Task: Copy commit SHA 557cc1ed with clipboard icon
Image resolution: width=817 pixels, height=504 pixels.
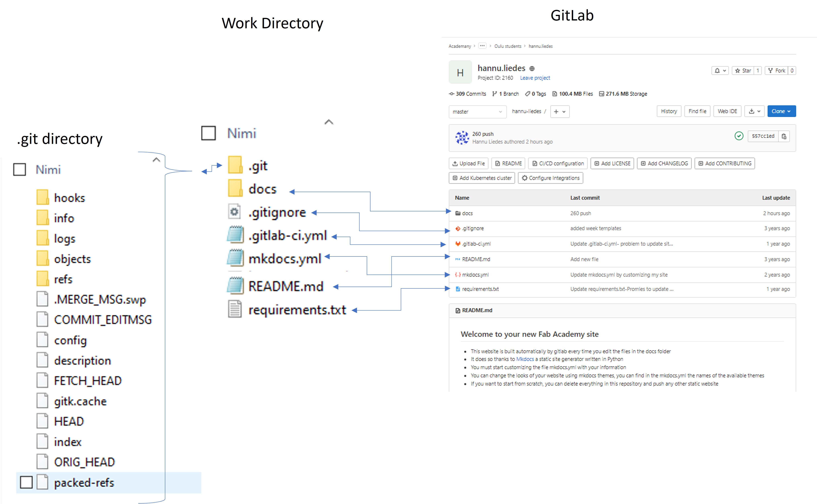Action: (784, 136)
